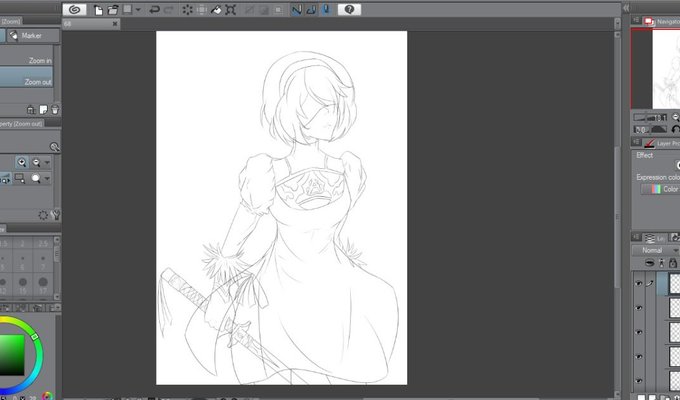Viewport: 680px width, 400px height.
Task: Open the Layer Property palette menu icon
Action: pos(636,142)
